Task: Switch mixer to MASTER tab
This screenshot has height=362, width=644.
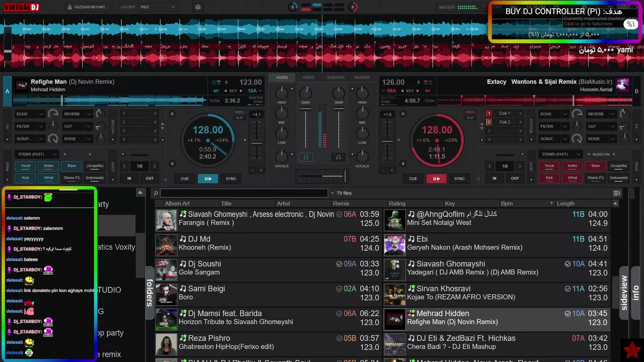Action: point(362,77)
